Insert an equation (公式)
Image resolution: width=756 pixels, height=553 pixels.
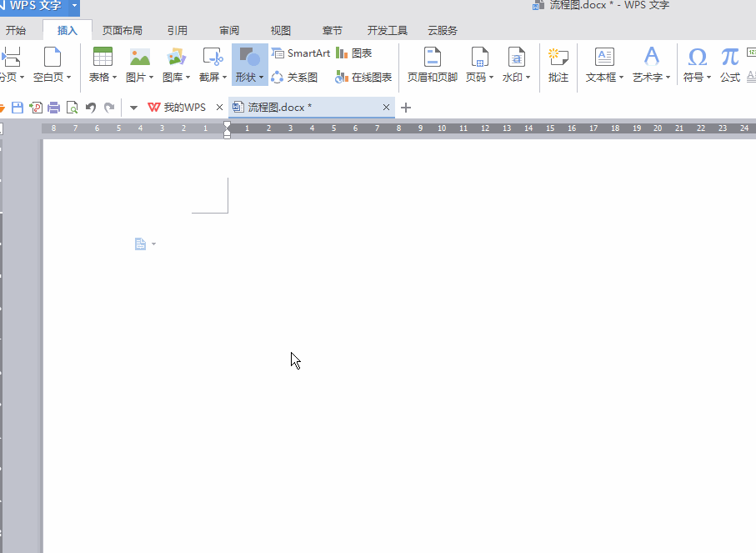(x=730, y=64)
